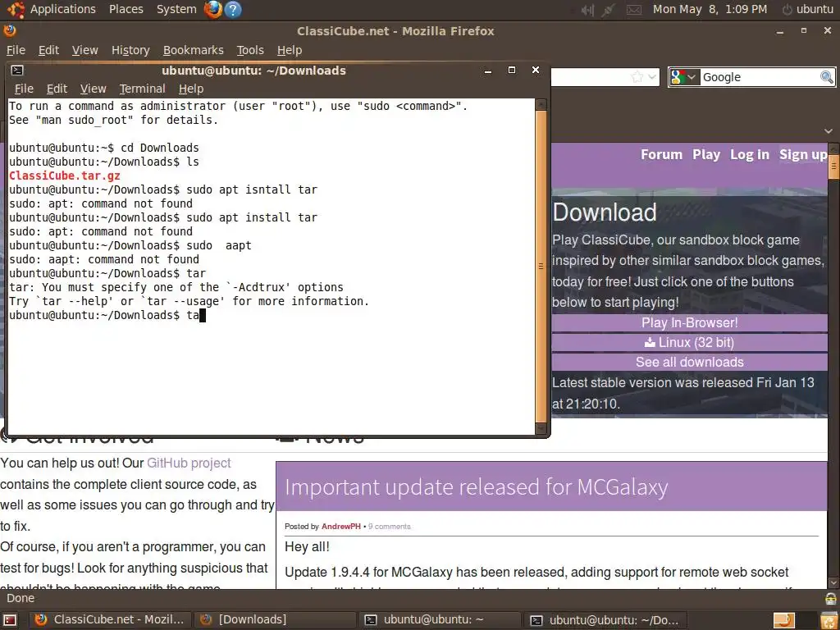Open the terminal's Edit menu

[57, 89]
